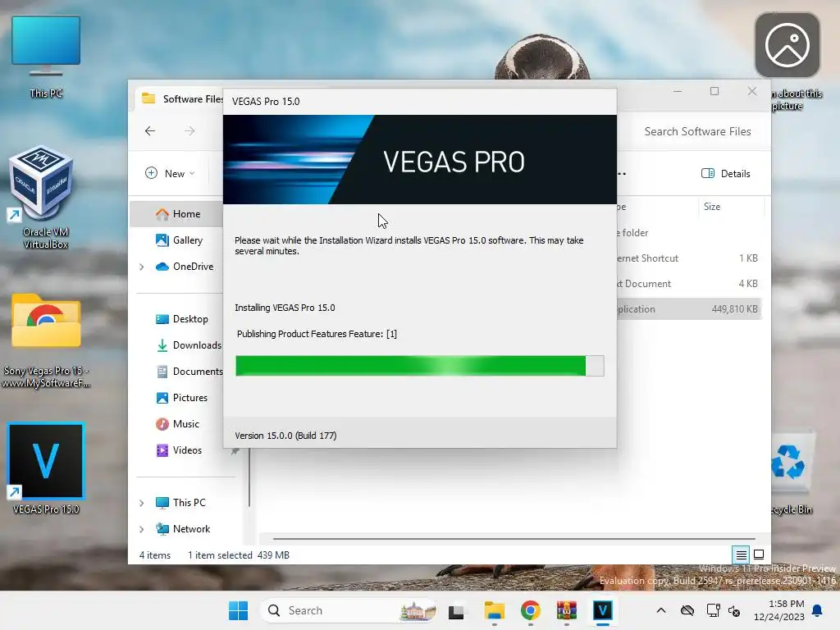Click the taskbar Search box
840x630 pixels.
(x=348, y=610)
